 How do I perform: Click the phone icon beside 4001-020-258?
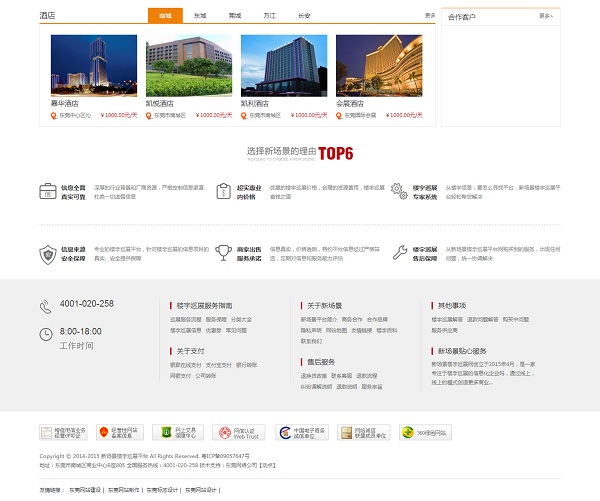pos(46,305)
